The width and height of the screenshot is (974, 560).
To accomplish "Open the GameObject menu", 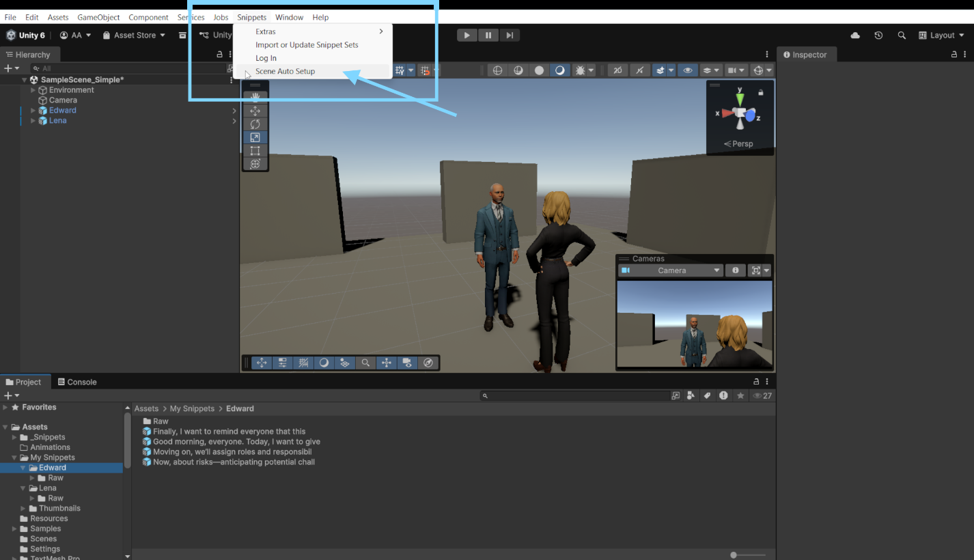I will [x=98, y=17].
